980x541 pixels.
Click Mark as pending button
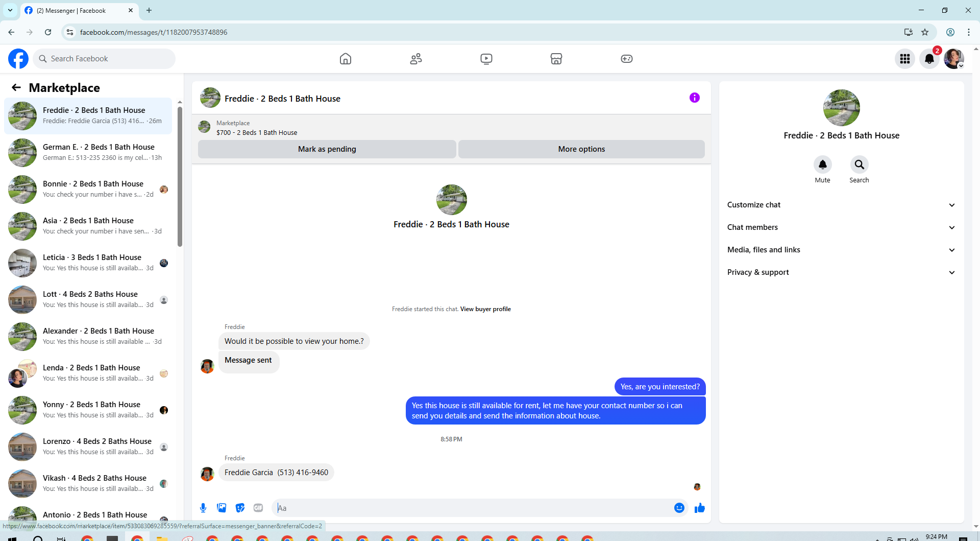click(327, 149)
